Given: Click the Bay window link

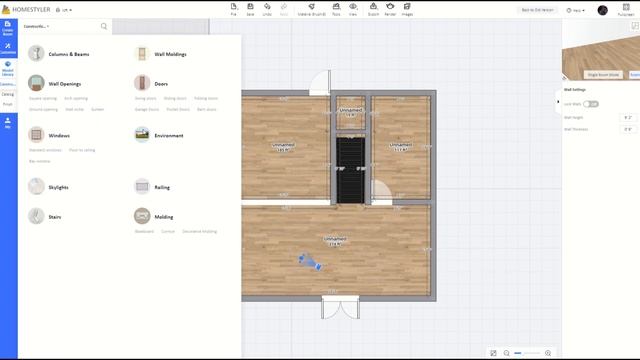Looking at the screenshot, I should pyautogui.click(x=40, y=161).
